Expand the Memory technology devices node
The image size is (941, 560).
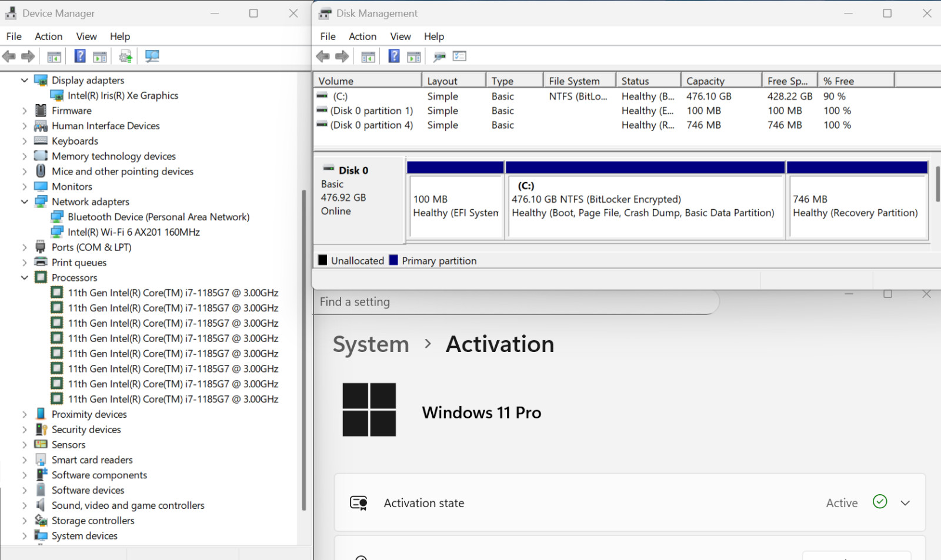24,156
